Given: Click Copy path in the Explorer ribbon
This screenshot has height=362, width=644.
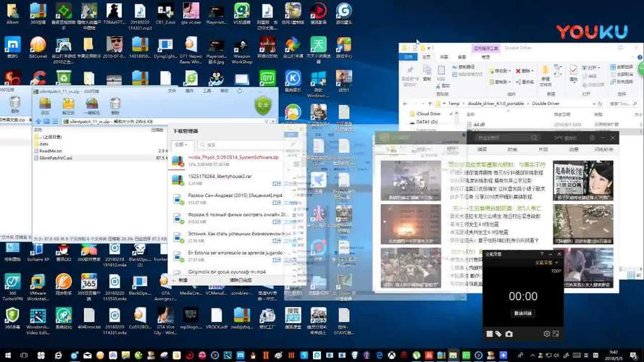Looking at the screenshot, I should click(464, 67).
